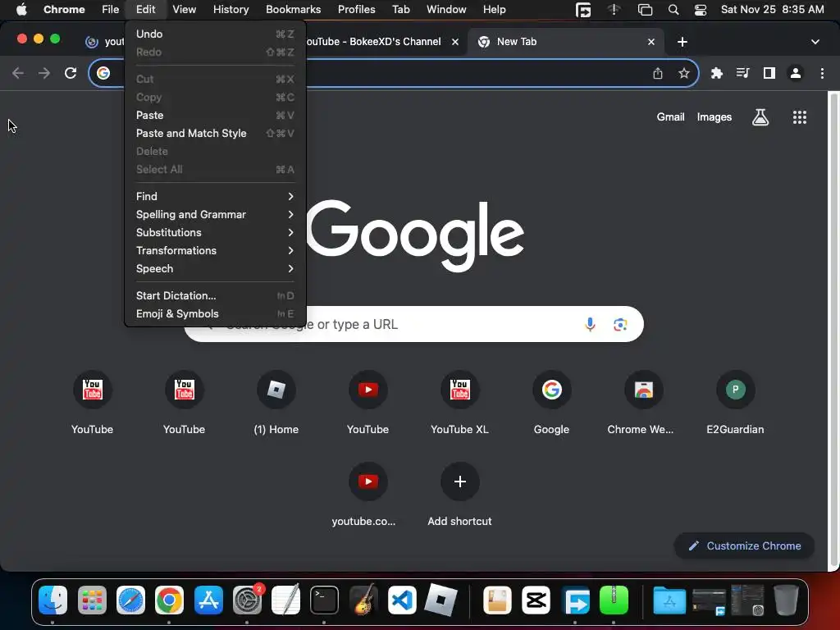Start voice search with microphone icon
The width and height of the screenshot is (840, 630).
[x=590, y=324]
